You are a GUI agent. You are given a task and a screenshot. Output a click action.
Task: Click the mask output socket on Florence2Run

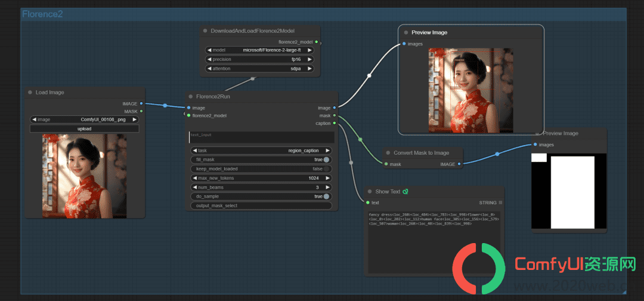tap(335, 115)
